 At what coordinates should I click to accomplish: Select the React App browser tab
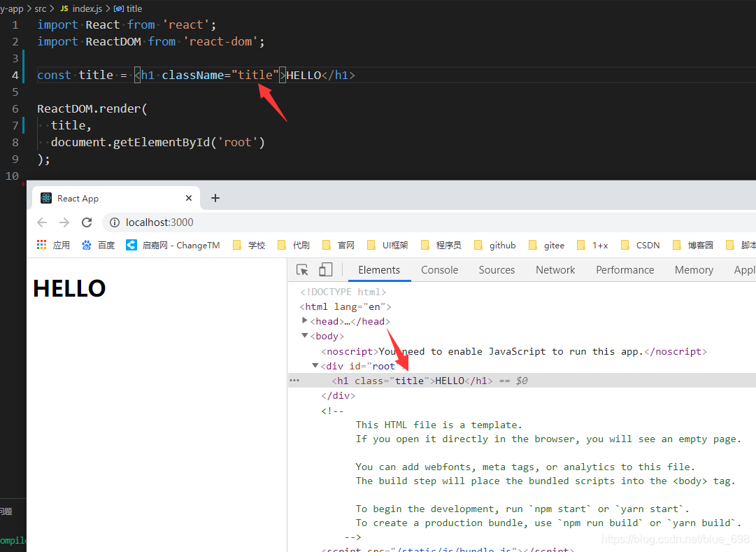tap(115, 198)
